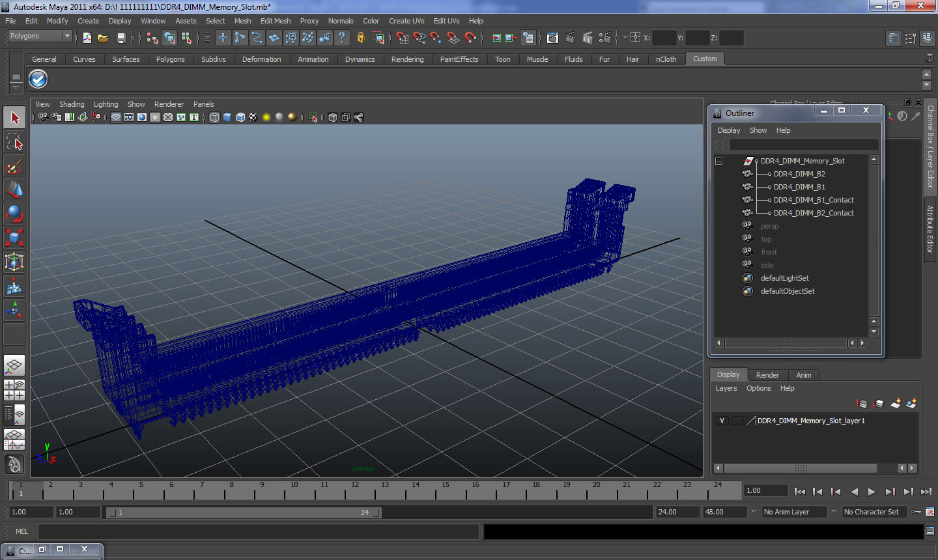
Task: Open the No Anim Layer dropdown arrow
Action: [x=754, y=512]
